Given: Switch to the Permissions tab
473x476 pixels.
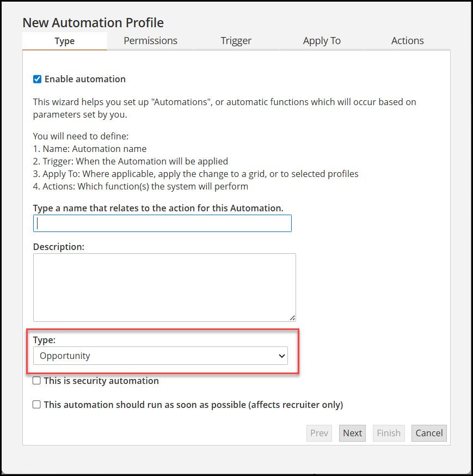Looking at the screenshot, I should [x=150, y=40].
